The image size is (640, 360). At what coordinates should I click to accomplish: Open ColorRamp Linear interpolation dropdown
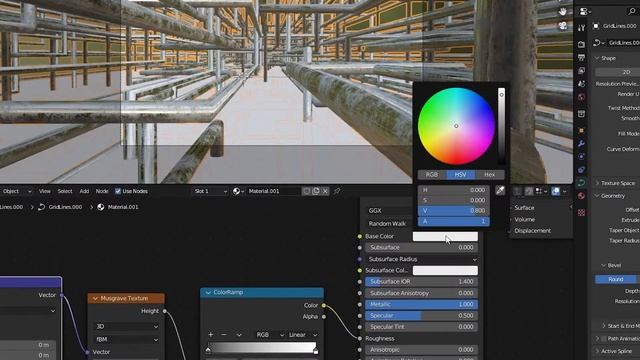[303, 335]
